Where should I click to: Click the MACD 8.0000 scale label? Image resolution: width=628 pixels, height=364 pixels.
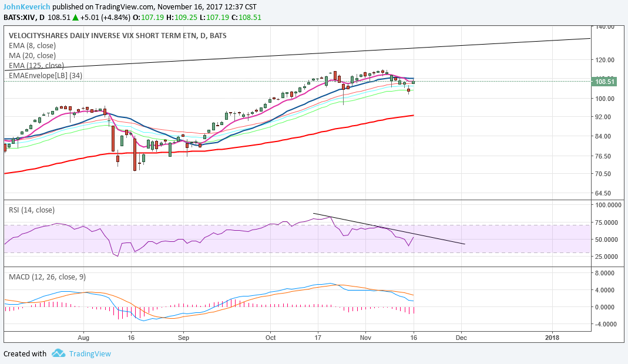tap(605, 273)
